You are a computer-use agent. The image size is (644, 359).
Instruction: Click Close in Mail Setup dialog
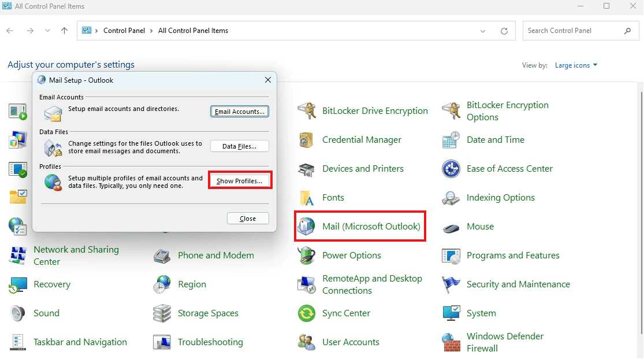point(248,219)
